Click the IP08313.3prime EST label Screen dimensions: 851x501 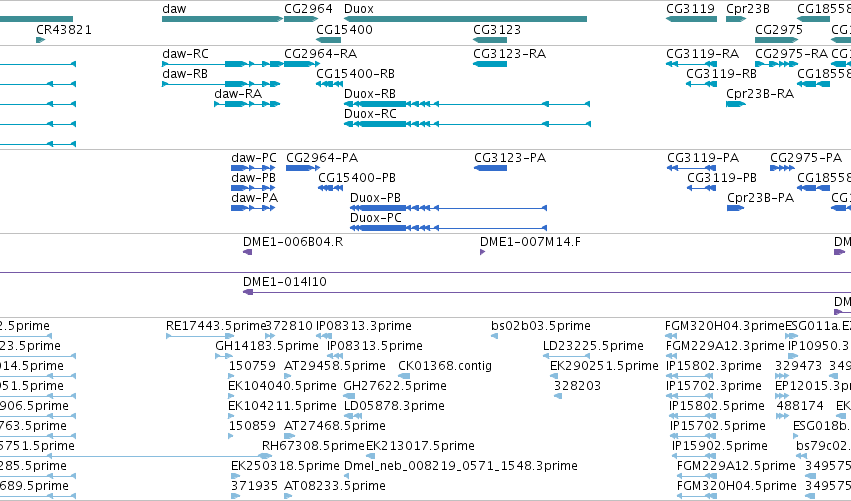(364, 326)
